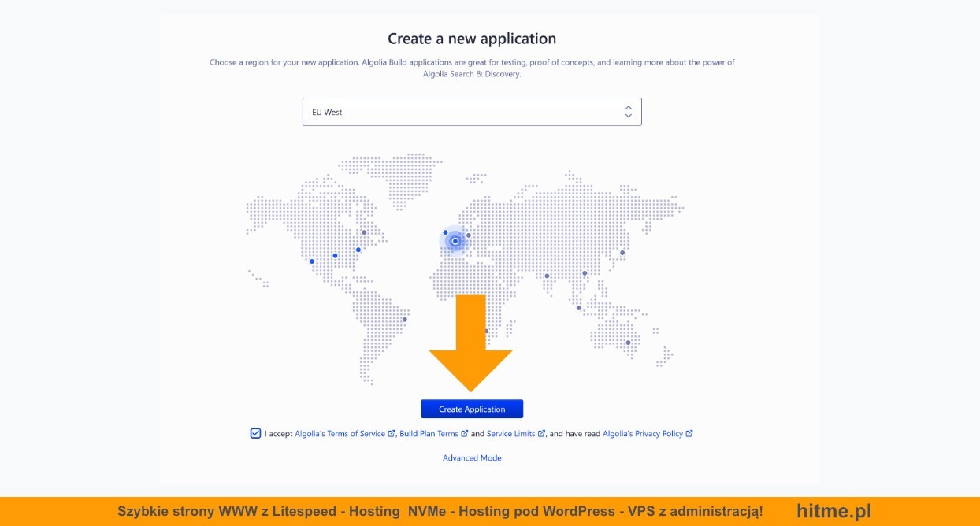The height and width of the screenshot is (526, 980).
Task: Click the Create Application button
Action: (x=472, y=409)
